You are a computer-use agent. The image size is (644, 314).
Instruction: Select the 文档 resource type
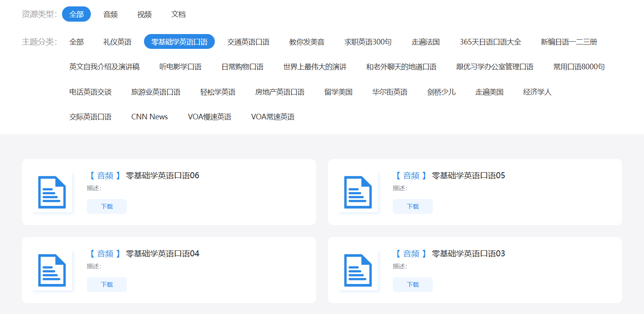[x=178, y=14]
